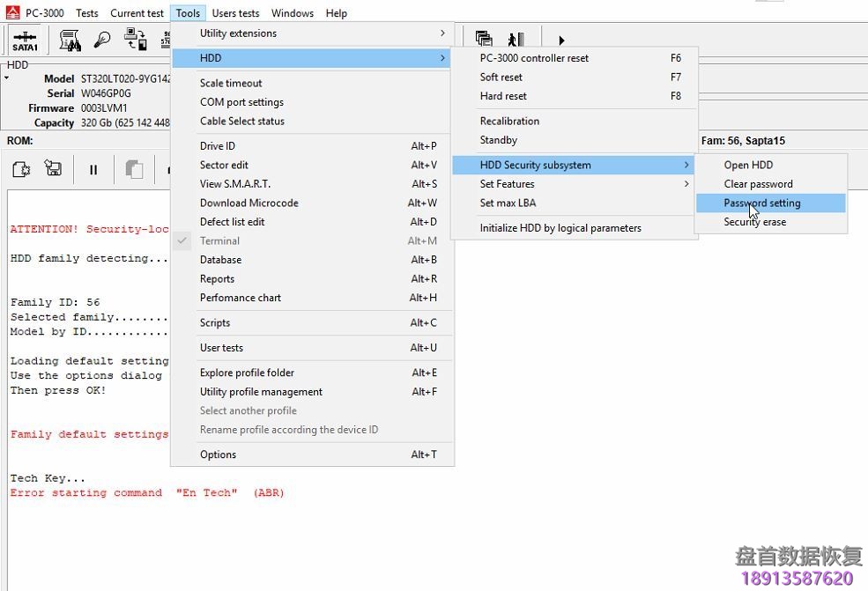Select Password setting from the security submenu
This screenshot has height=591, width=868.
point(762,203)
